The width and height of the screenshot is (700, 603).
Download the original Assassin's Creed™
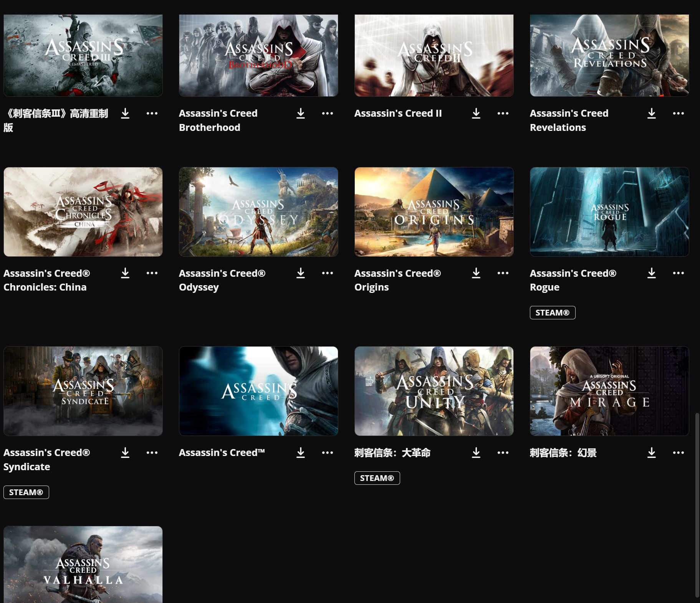point(301,453)
